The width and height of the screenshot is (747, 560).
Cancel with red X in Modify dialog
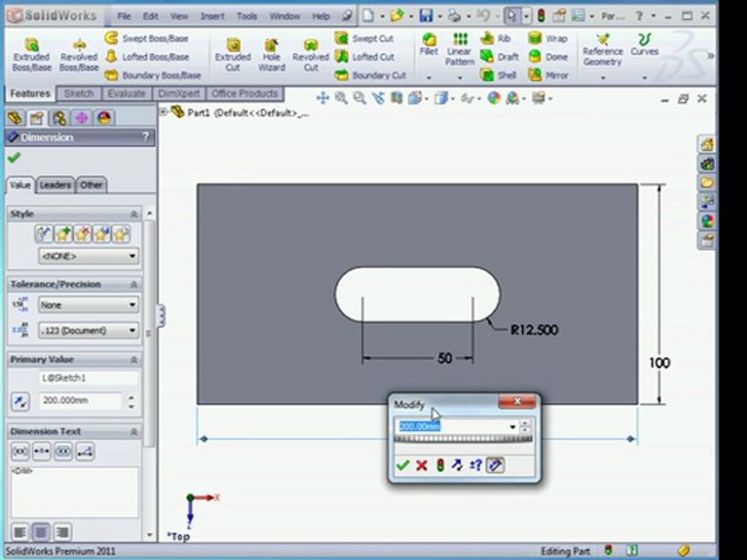tap(422, 465)
